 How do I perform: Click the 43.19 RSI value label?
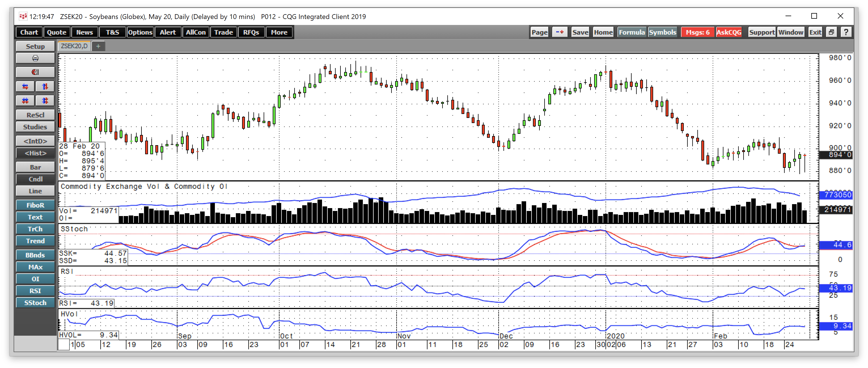pos(836,288)
